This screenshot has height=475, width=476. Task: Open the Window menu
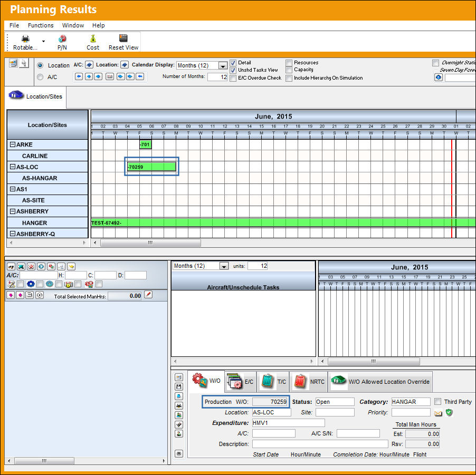(x=73, y=25)
